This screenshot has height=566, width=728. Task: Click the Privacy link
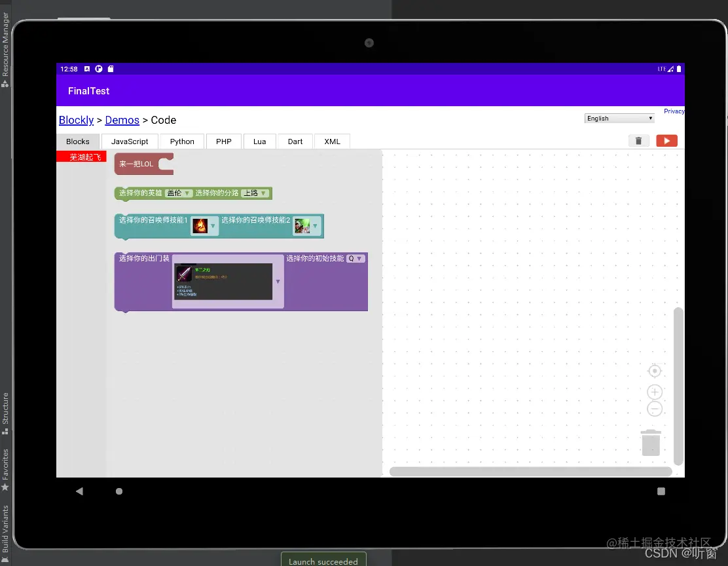point(674,111)
